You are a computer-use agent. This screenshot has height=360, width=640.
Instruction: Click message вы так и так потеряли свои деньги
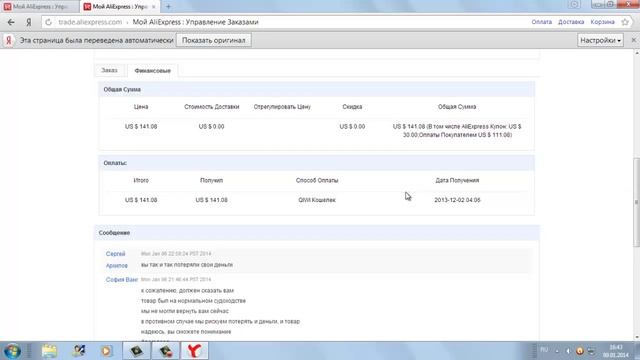(x=187, y=265)
